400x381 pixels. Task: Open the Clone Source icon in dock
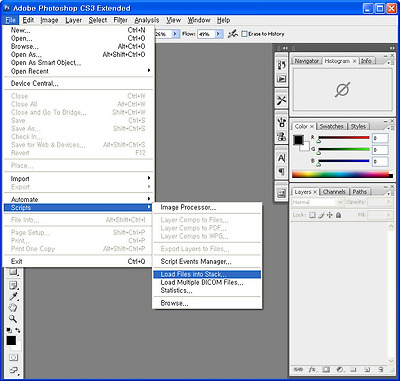tap(282, 136)
